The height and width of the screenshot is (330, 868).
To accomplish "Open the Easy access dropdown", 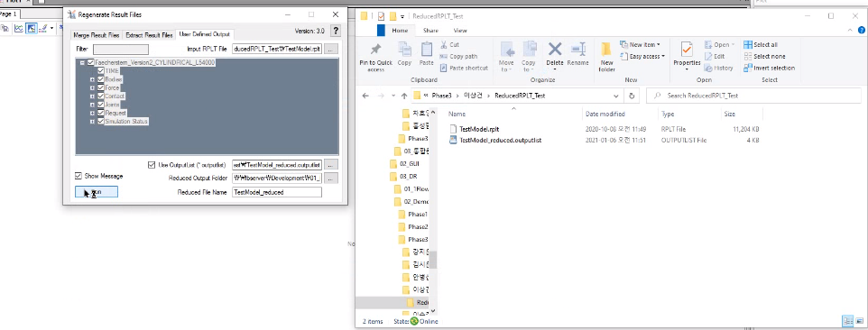I will tap(642, 56).
